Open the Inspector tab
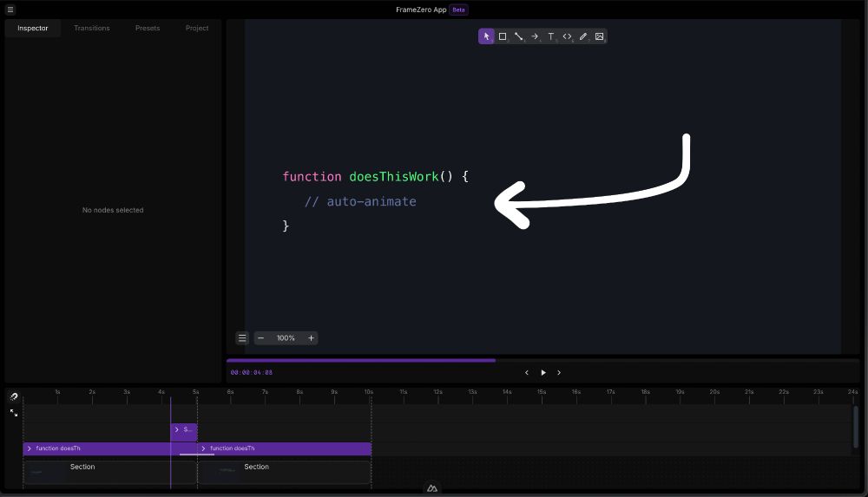Image resolution: width=868 pixels, height=497 pixels. [x=33, y=29]
